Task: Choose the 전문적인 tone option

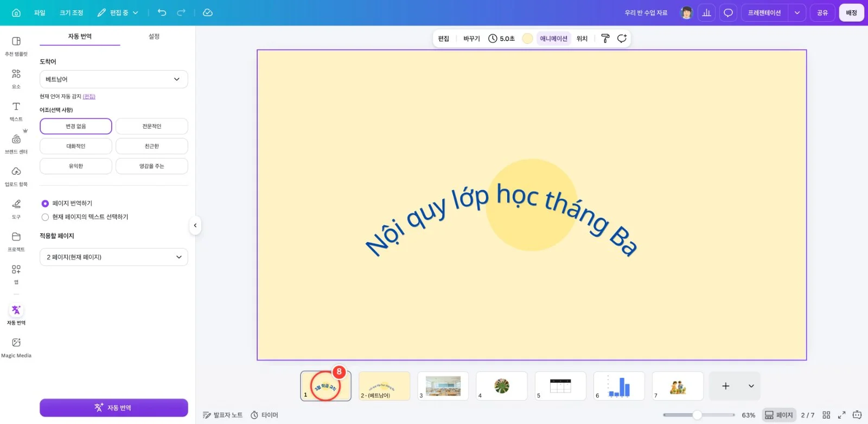Action: point(152,126)
